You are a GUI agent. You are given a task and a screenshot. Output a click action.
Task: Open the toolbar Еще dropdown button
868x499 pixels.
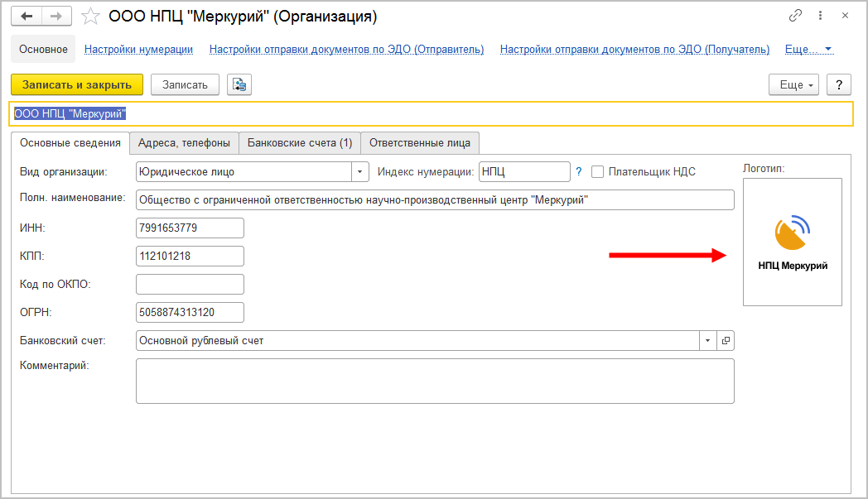tap(793, 84)
